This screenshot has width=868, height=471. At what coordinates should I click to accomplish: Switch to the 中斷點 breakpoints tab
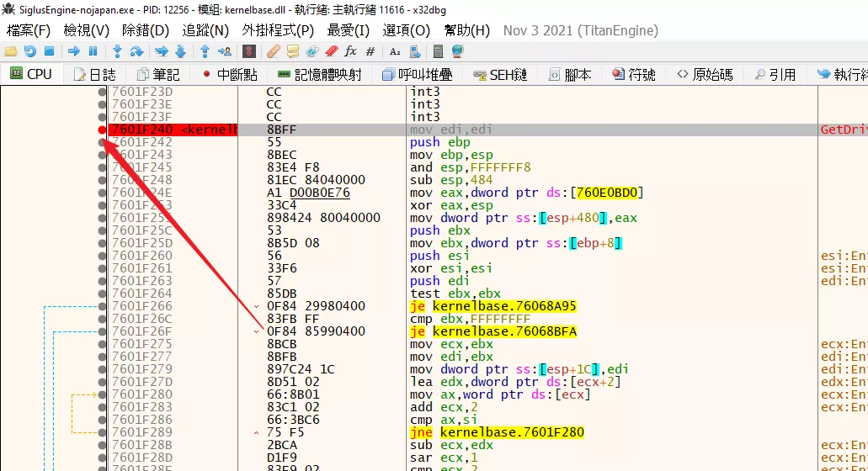point(229,75)
